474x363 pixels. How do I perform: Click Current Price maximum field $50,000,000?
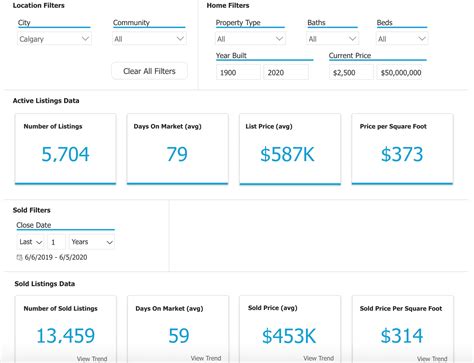point(399,72)
